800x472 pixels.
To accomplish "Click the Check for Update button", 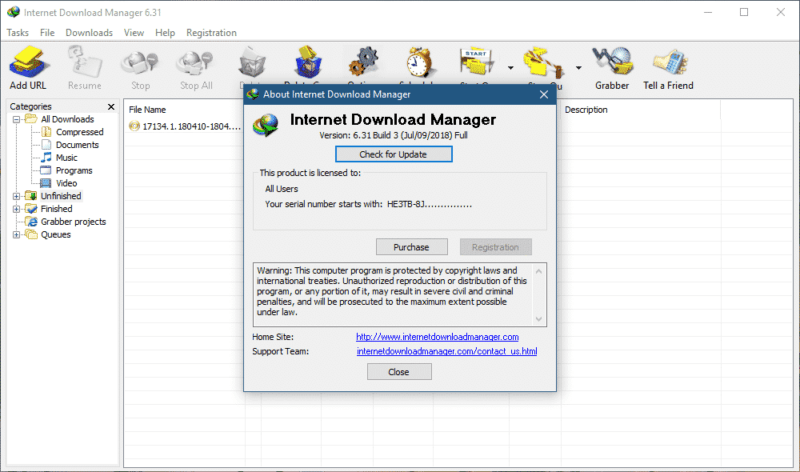I will click(393, 154).
